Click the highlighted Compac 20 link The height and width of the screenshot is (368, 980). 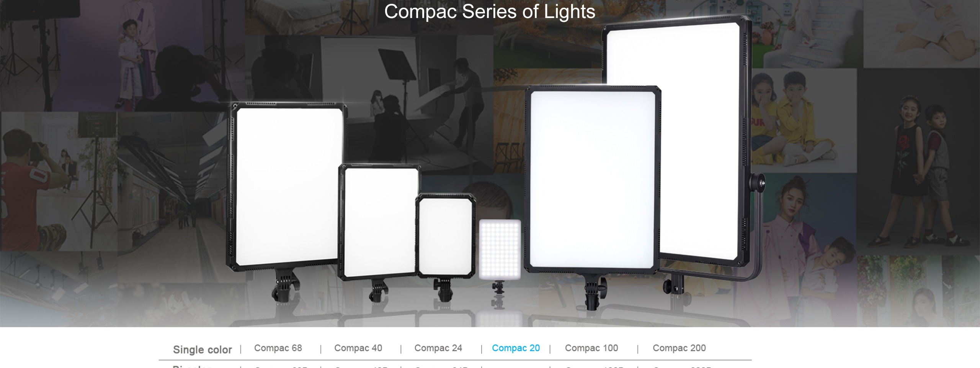coord(516,348)
